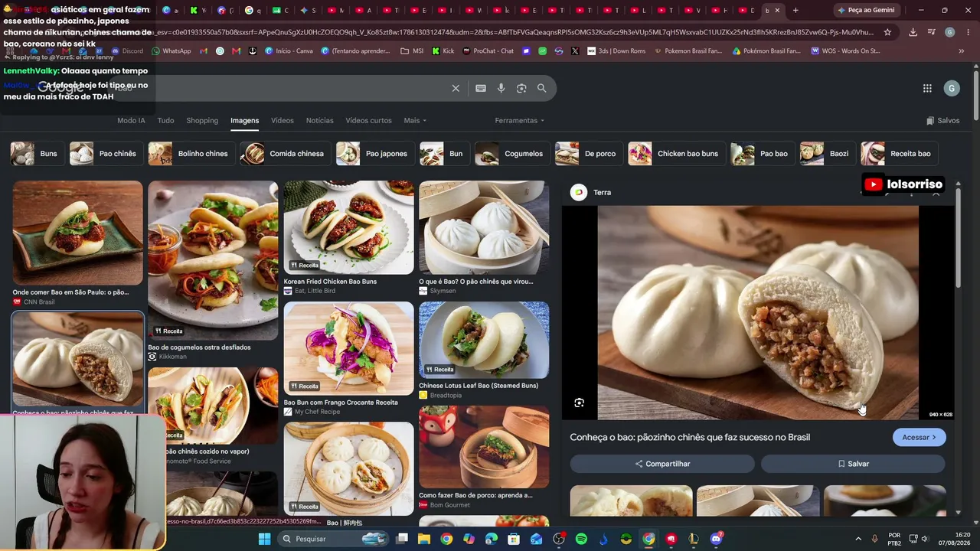
Task: Open the Skymsen bao steamer image
Action: click(x=484, y=227)
